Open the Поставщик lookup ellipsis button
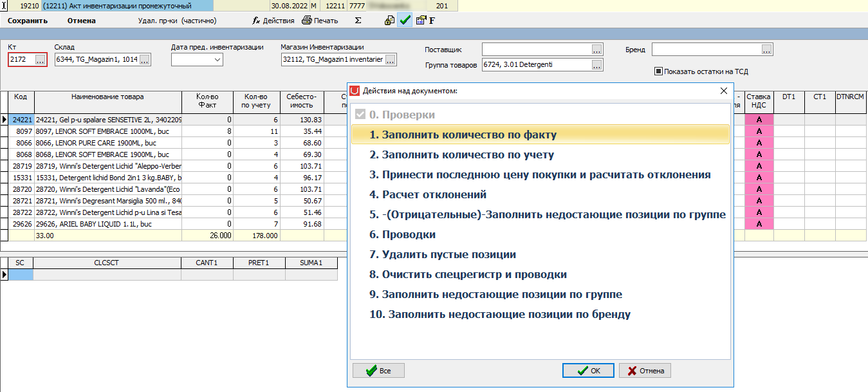The height and width of the screenshot is (392, 868). [x=597, y=50]
